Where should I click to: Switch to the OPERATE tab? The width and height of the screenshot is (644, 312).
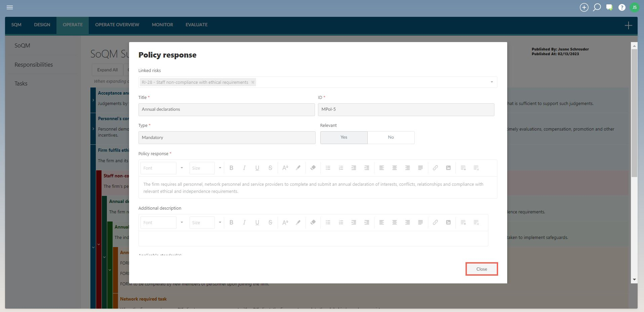coord(73,25)
